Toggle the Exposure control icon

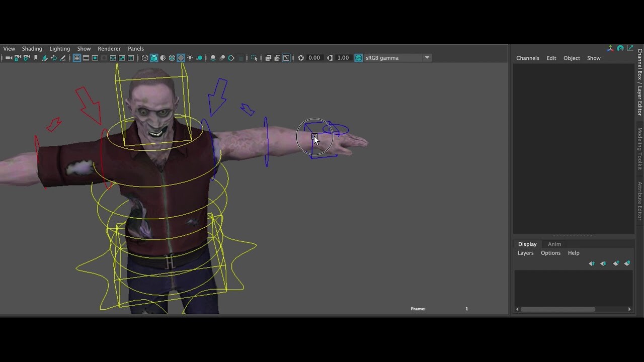[x=301, y=58]
